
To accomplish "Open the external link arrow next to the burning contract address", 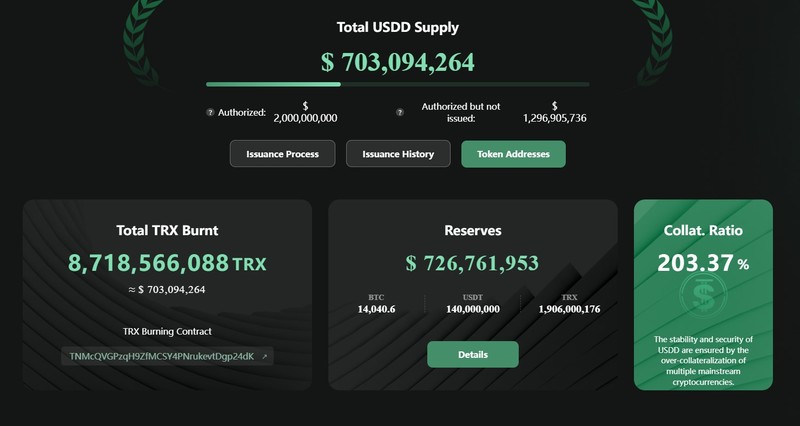I will (x=264, y=357).
